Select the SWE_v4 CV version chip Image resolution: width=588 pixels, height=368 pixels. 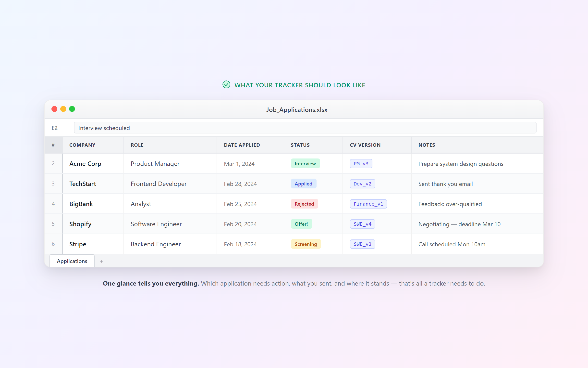tap(362, 224)
